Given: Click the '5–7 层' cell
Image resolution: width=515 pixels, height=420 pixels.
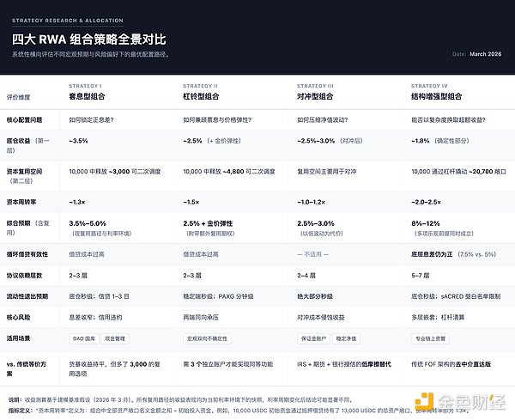Looking at the screenshot, I should (x=420, y=276).
